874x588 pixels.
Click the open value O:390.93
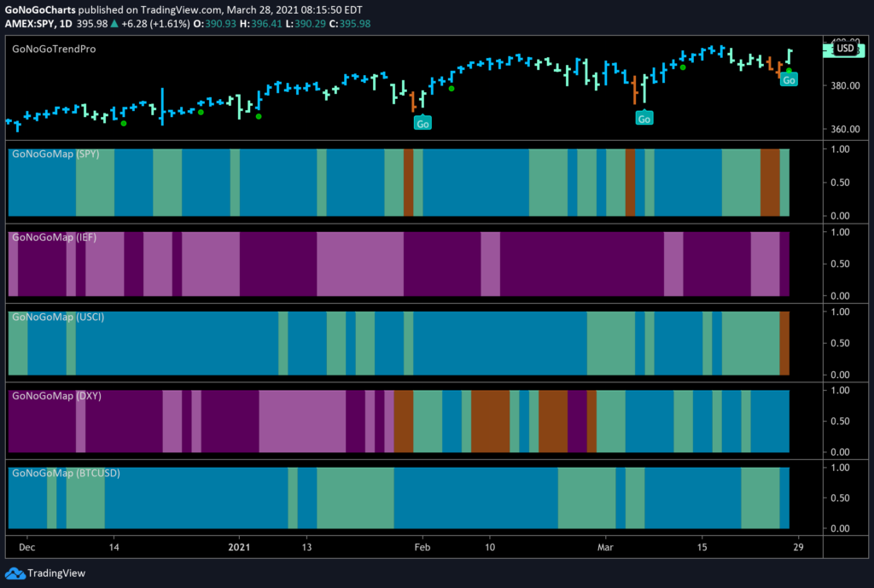(214, 23)
